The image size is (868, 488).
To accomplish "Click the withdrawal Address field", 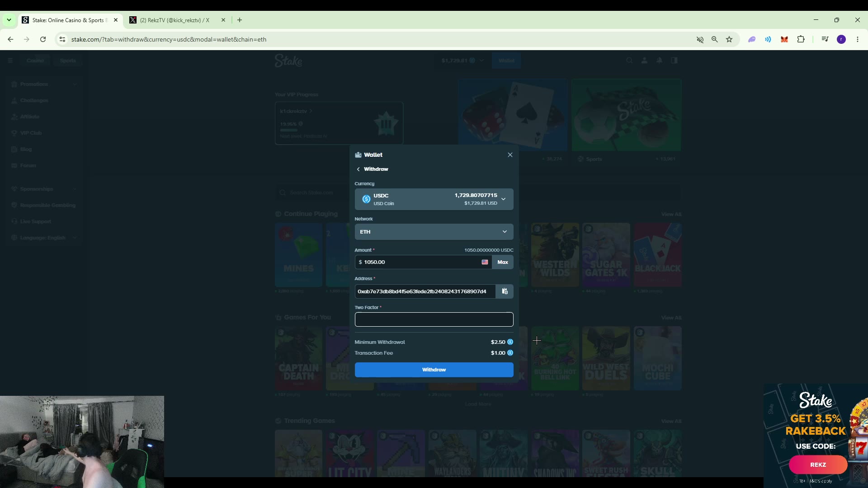I will 425,291.
